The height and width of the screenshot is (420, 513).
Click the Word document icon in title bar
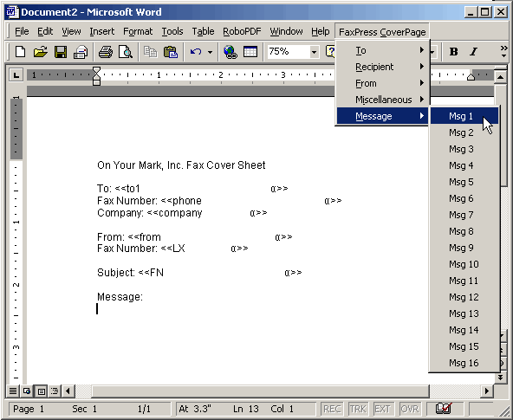12,12
